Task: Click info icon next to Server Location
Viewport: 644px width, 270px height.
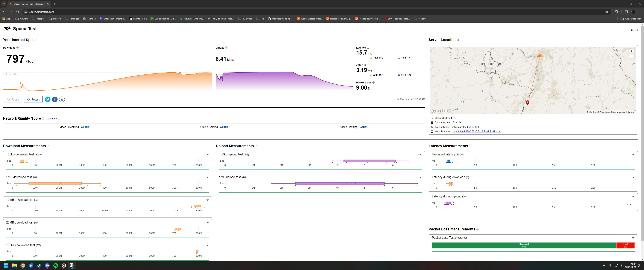Action: 458,40
